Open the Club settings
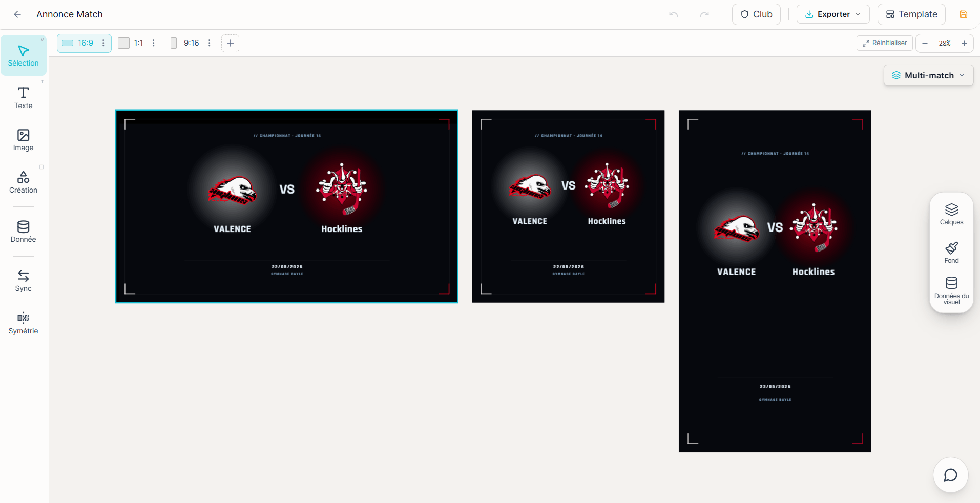The image size is (980, 503). point(756,14)
